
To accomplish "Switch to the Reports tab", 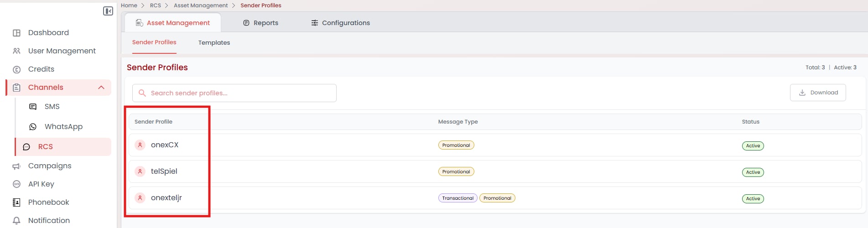I will click(260, 23).
